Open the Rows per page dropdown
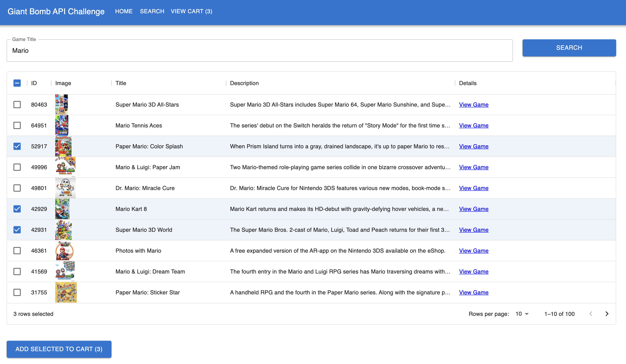626x364 pixels. pos(522,314)
